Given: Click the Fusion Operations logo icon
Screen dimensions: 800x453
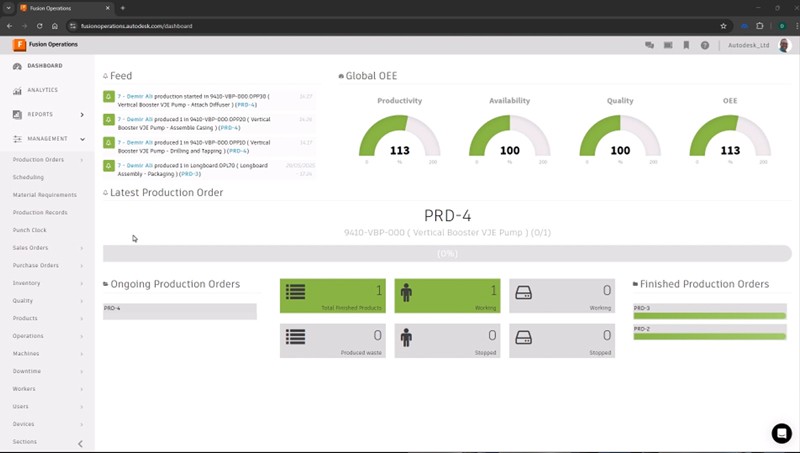Looking at the screenshot, I should click(x=19, y=45).
